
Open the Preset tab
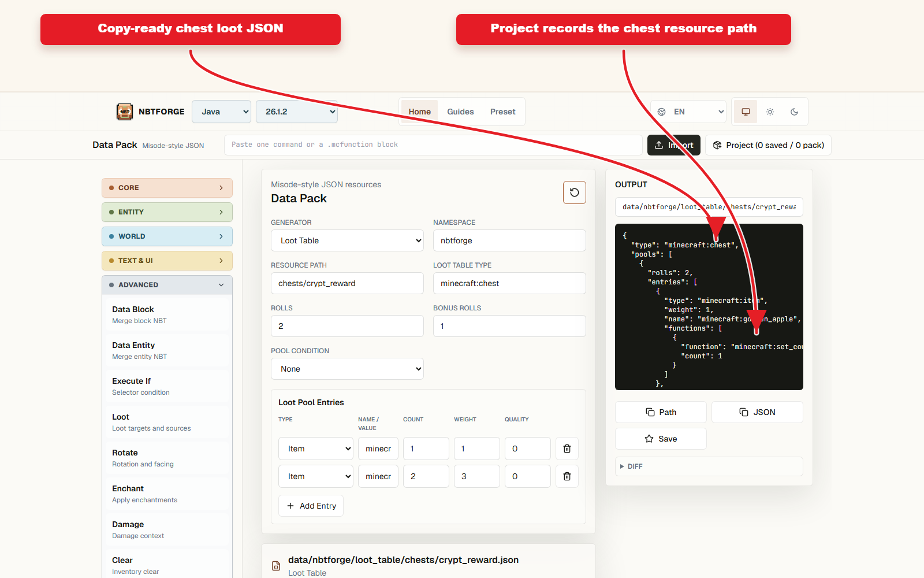pyautogui.click(x=502, y=112)
